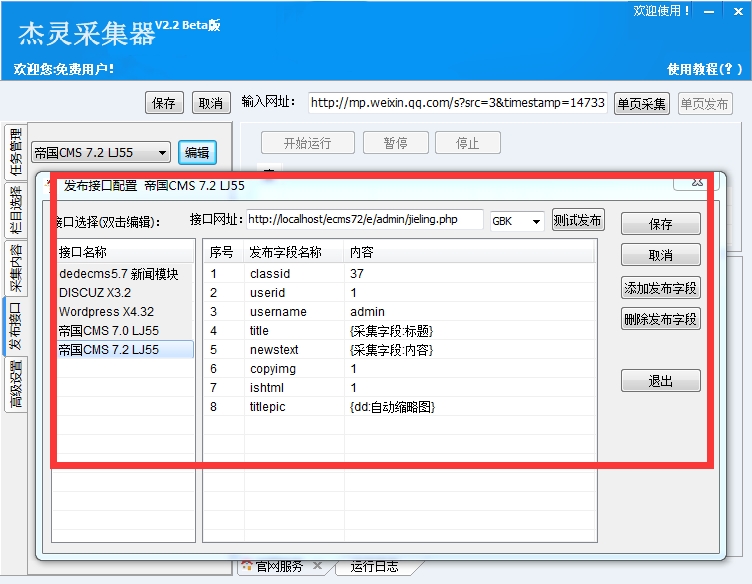
Task: Switch to the 任务管理 side tab
Action: click(16, 152)
